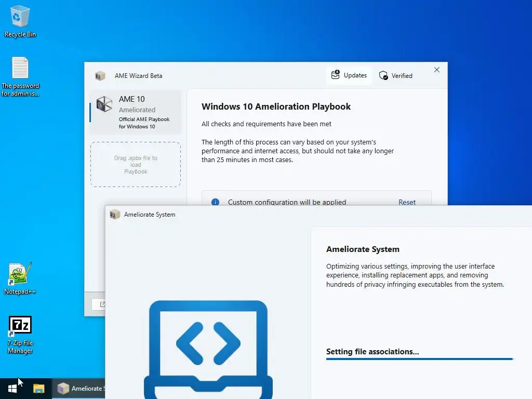Click the 'Custom configuration will be applied' text
Image resolution: width=532 pixels, height=399 pixels.
pos(287,202)
